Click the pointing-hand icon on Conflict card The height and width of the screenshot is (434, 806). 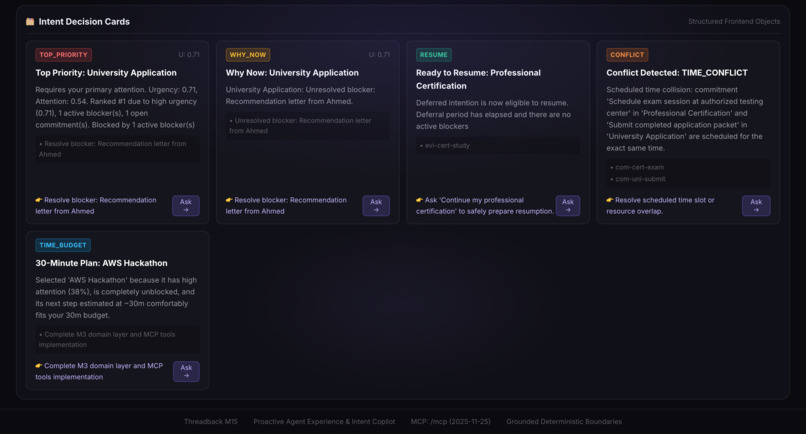tap(610, 200)
